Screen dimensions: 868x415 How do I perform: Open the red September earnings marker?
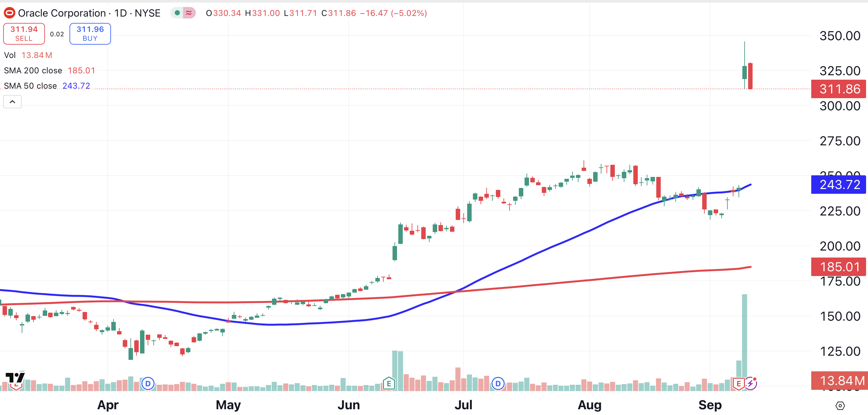click(x=738, y=384)
